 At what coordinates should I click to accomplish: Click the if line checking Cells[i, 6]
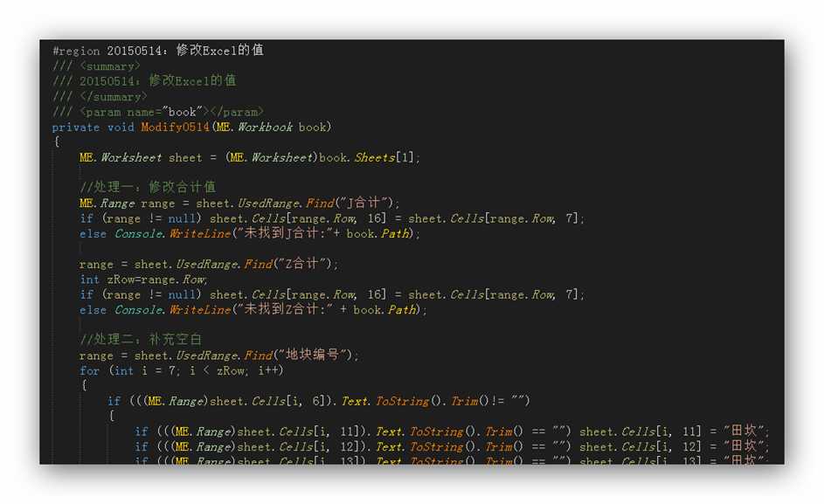pos(319,401)
